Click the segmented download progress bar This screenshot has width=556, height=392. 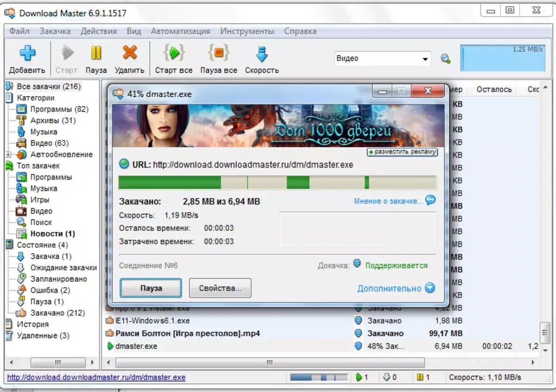point(278,182)
